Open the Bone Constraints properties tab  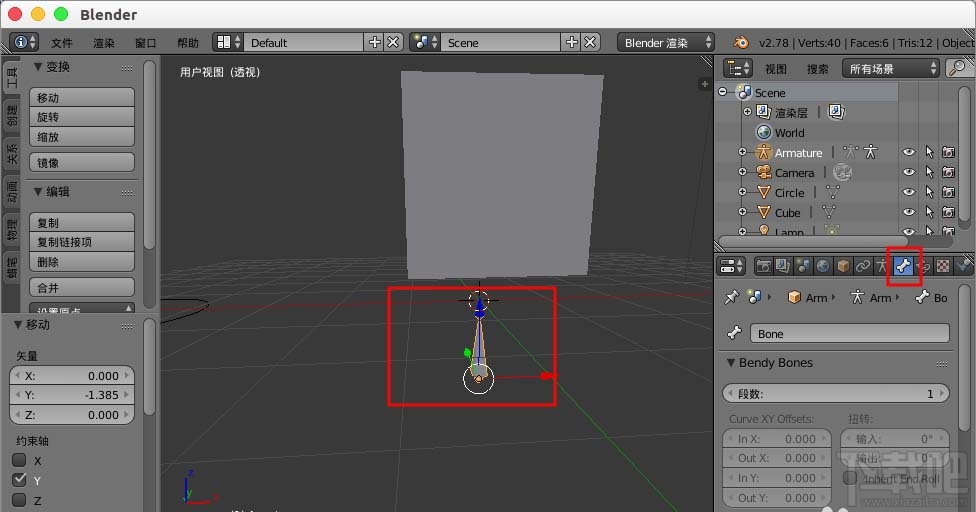923,266
